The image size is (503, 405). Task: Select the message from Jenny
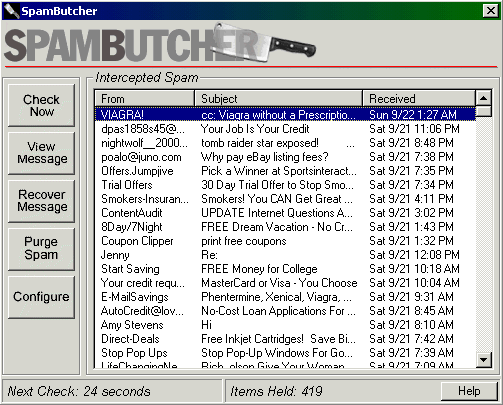(x=285, y=255)
